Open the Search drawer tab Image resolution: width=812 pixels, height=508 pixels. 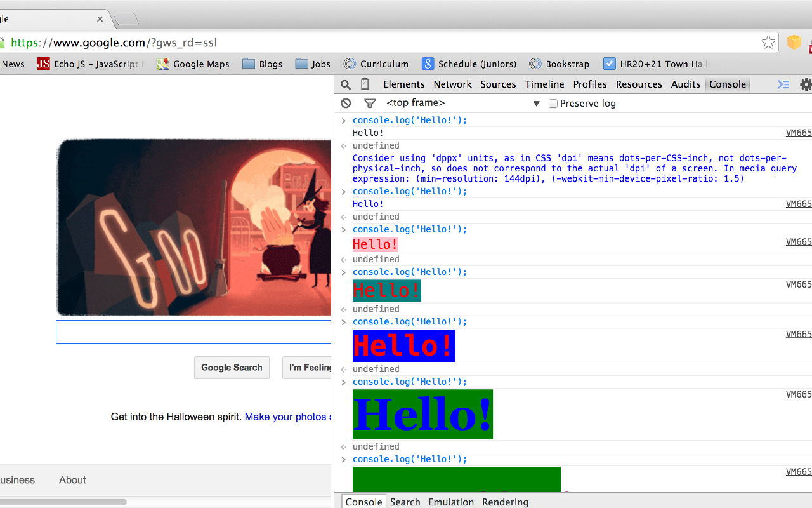point(405,502)
